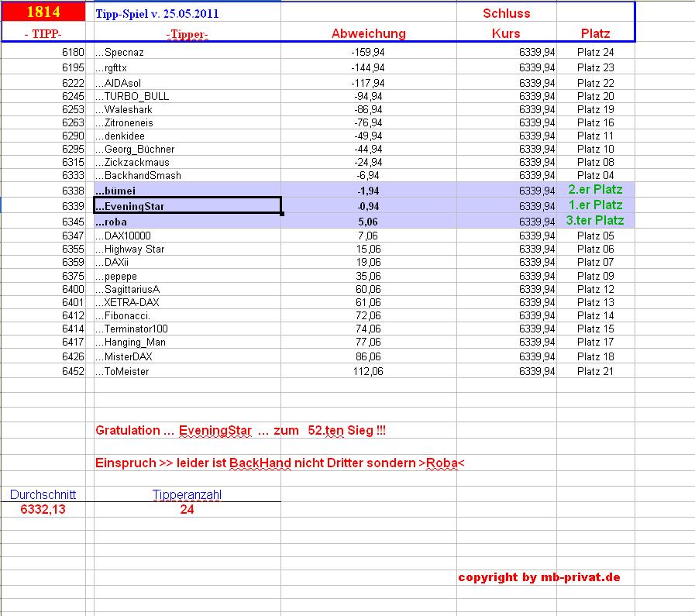This screenshot has height=616, width=695.
Task: Select the bold ...bümei cell
Action: pyautogui.click(x=187, y=191)
